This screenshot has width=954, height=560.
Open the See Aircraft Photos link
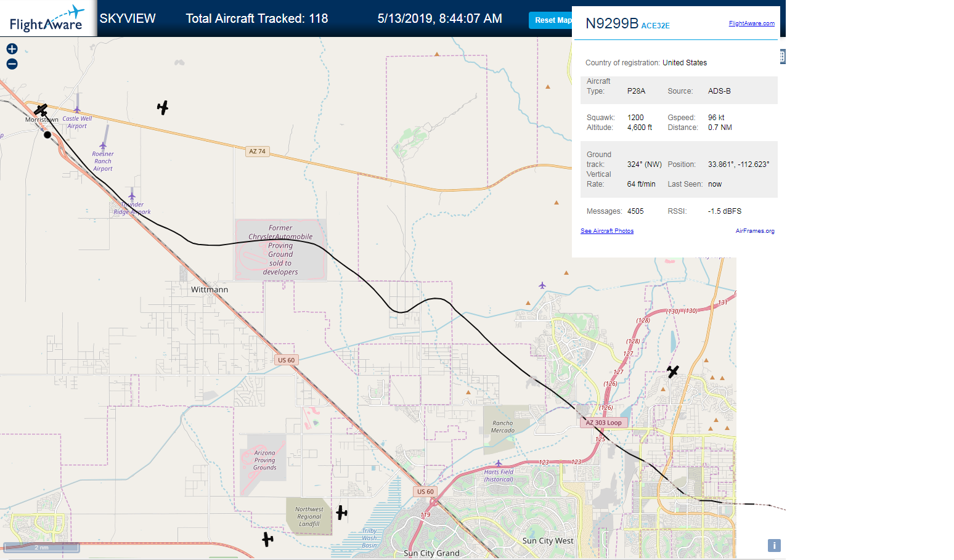pos(607,231)
